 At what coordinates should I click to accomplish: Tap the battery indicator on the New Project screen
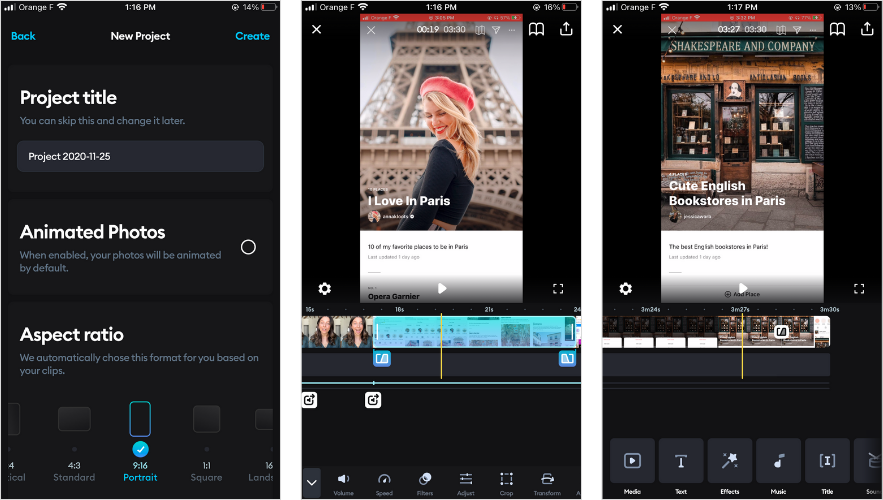point(269,7)
